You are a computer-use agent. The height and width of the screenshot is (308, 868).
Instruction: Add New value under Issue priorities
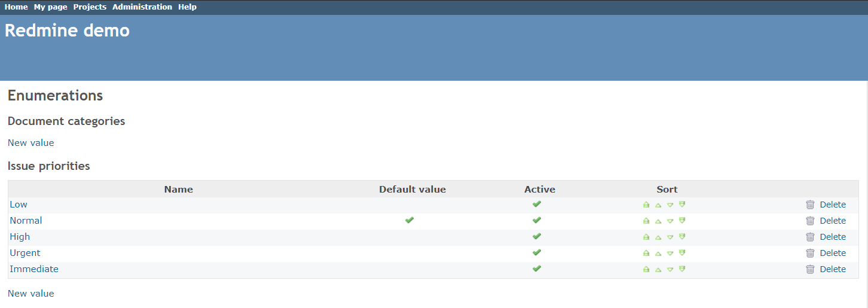tap(31, 294)
